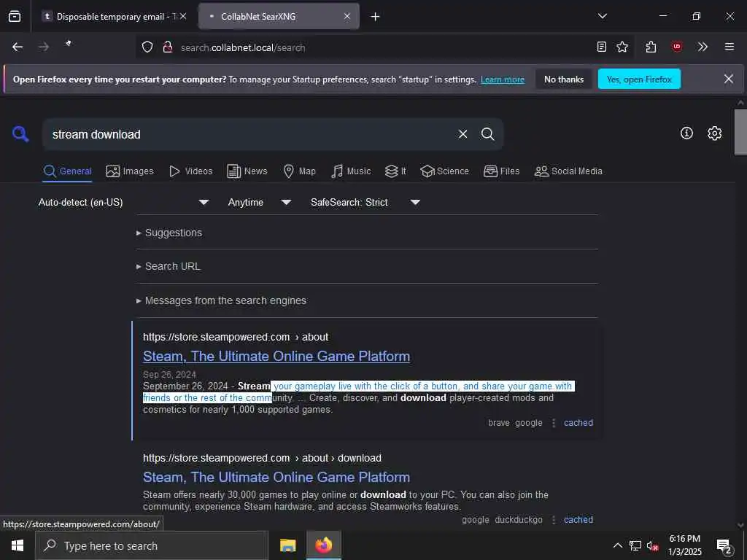Click the No thanks button
This screenshot has height=560, width=747.
click(564, 79)
